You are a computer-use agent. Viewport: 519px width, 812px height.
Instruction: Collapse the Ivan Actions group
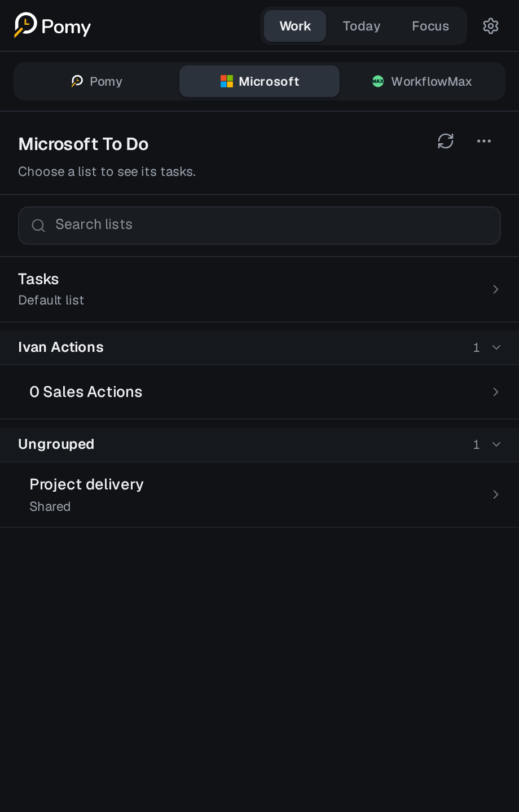pos(496,347)
